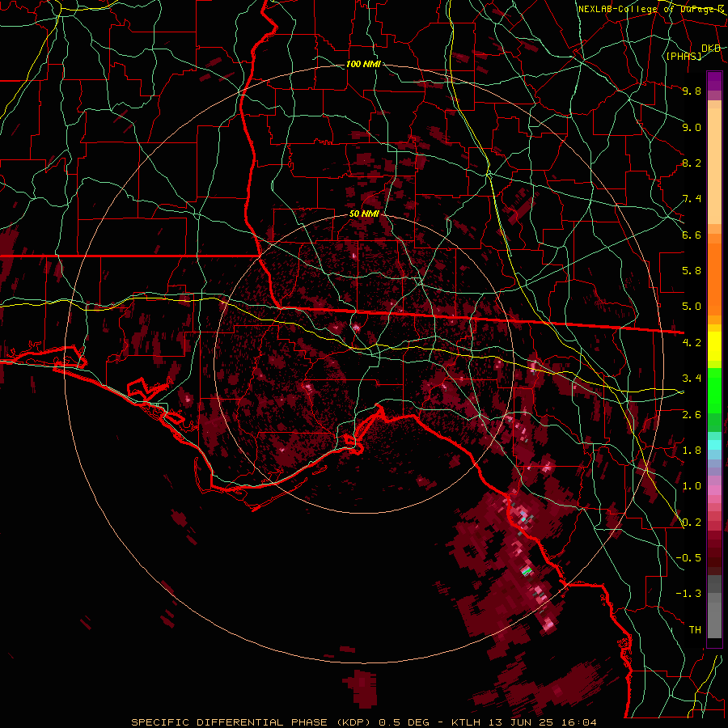Click the 1.8 value on the color scale
728x728 pixels.
pos(692,451)
